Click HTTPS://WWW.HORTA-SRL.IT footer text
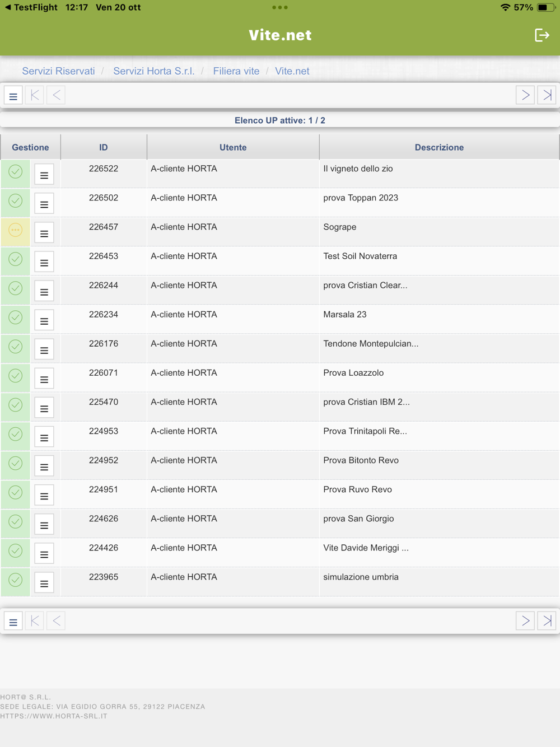 [x=54, y=716]
